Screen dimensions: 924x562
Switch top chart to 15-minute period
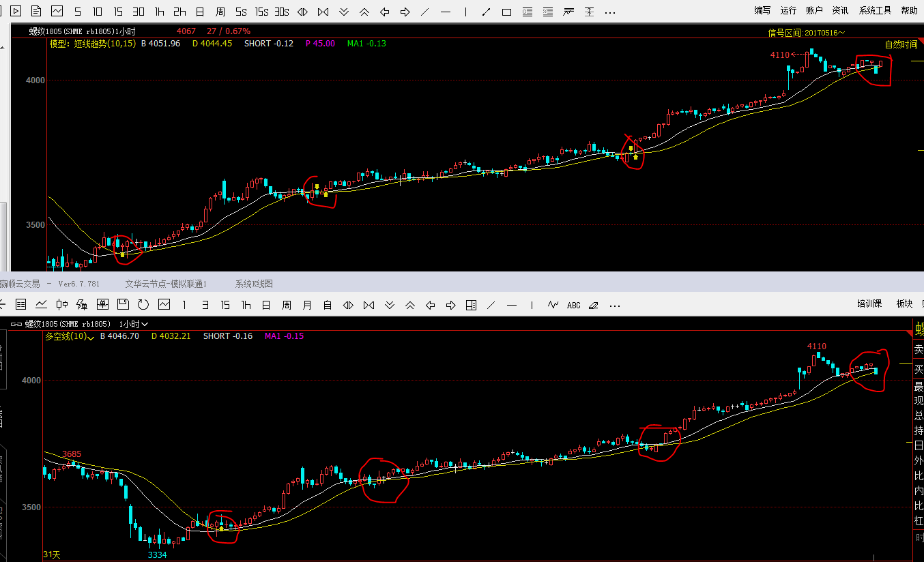pyautogui.click(x=118, y=12)
